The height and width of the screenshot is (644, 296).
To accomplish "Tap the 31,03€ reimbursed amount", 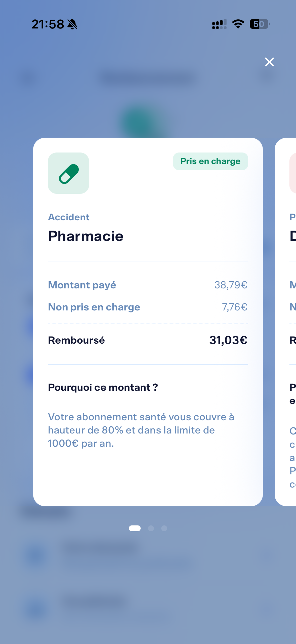I will [x=228, y=340].
